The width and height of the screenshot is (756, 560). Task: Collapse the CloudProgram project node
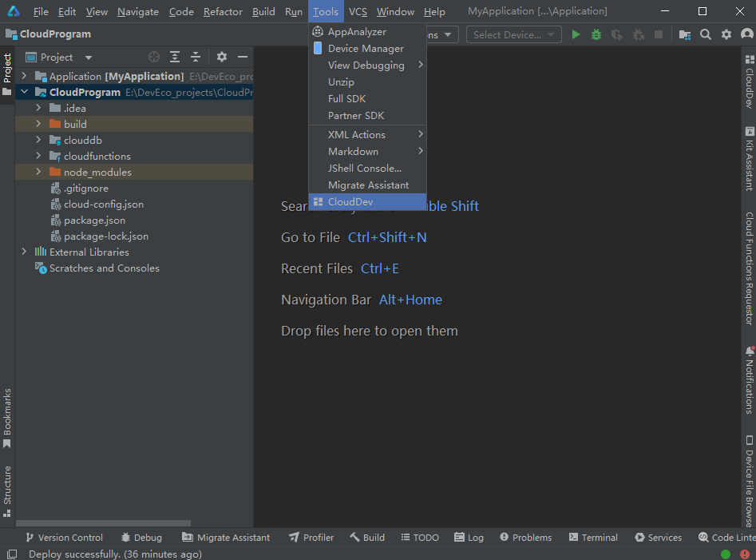pos(24,93)
